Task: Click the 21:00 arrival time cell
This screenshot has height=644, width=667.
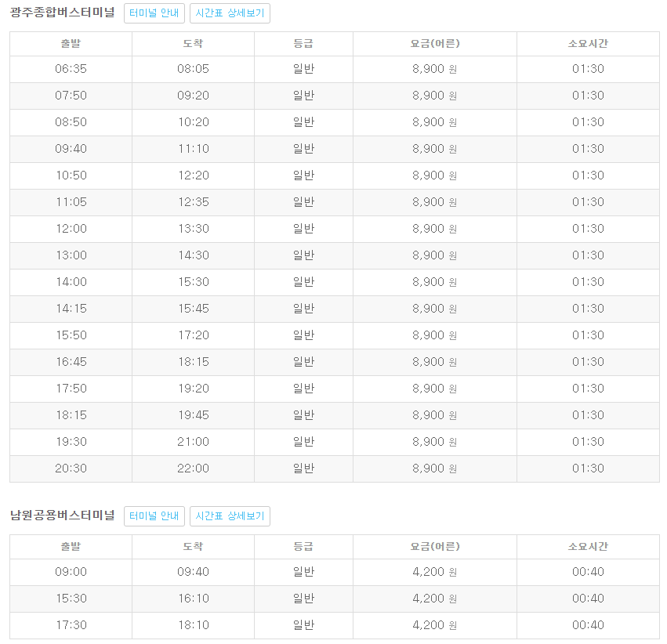Action: (x=193, y=442)
